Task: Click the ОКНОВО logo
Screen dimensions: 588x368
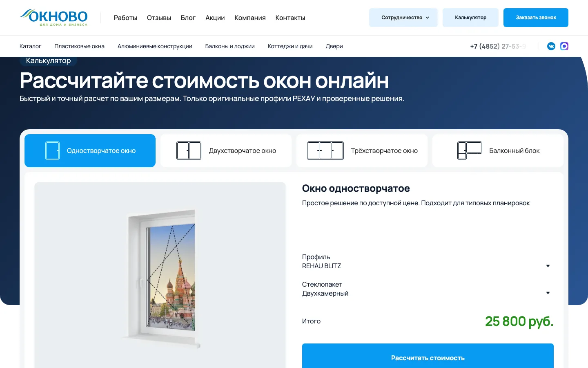Action: (53, 18)
